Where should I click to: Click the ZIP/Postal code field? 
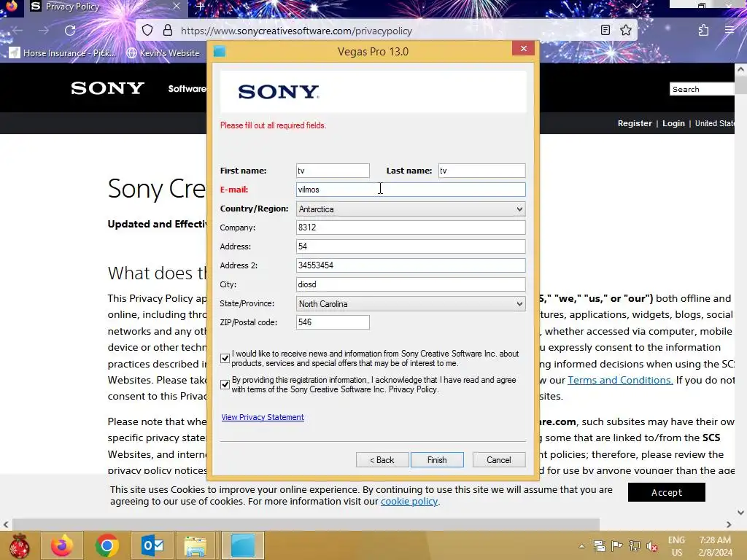333,322
